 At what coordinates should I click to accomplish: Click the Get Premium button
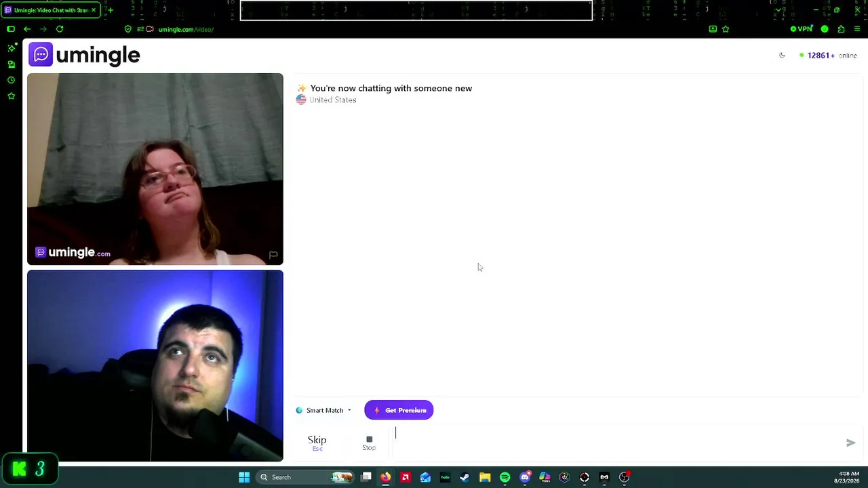click(399, 410)
